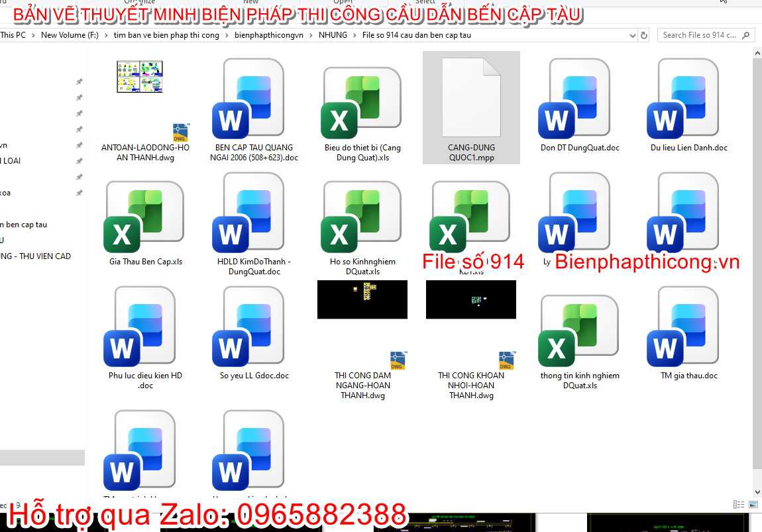Open the address bar history dropdown
762x532 pixels.
click(632, 36)
